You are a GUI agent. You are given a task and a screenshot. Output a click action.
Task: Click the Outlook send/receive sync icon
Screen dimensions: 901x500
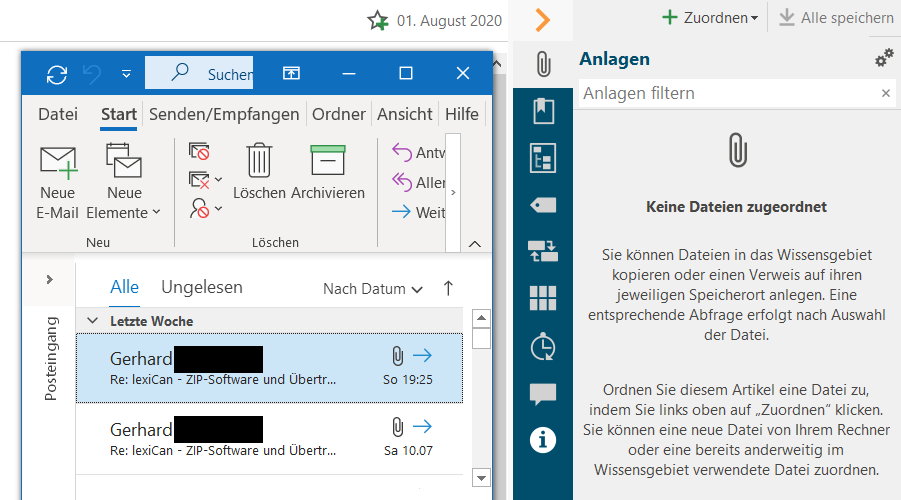coord(57,73)
